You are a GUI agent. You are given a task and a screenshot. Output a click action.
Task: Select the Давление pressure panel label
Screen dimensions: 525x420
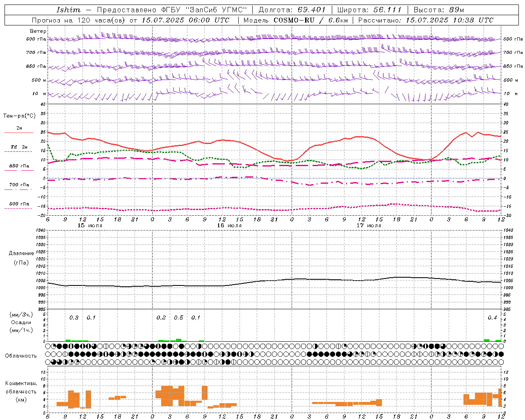coord(21,253)
